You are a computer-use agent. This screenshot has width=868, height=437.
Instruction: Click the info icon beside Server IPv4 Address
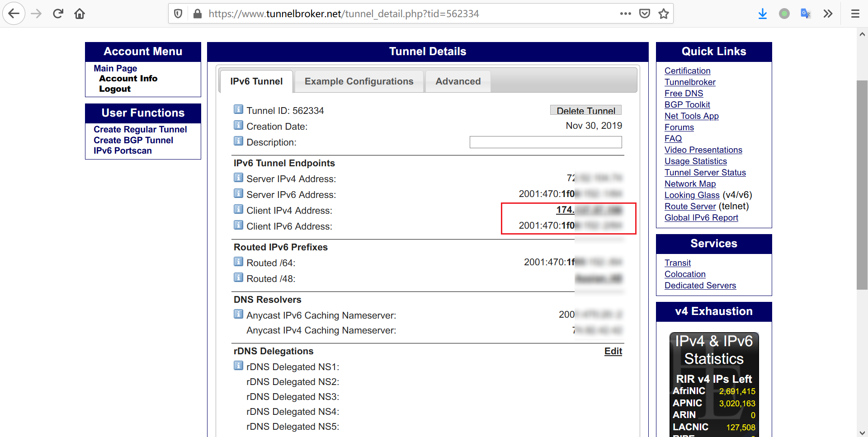(238, 177)
